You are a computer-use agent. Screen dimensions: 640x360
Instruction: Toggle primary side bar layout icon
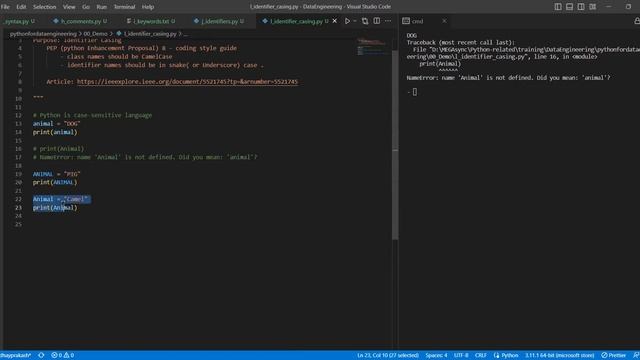tap(558, 7)
